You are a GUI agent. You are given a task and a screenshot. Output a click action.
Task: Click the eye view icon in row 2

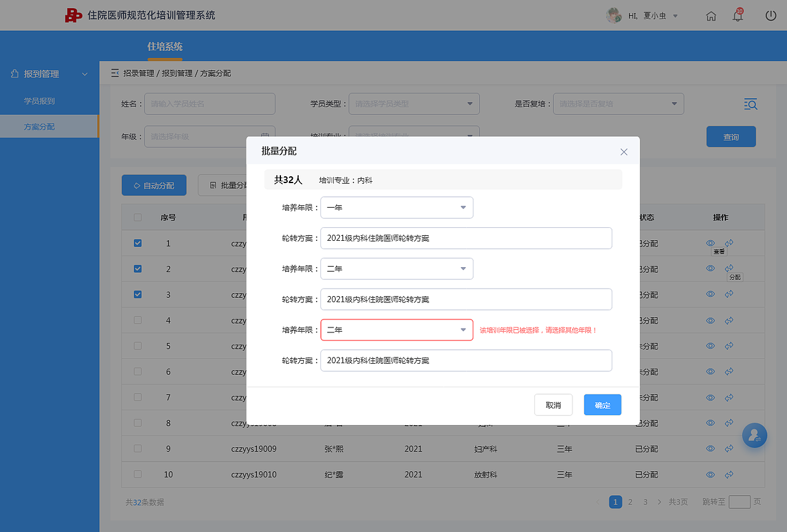click(711, 268)
